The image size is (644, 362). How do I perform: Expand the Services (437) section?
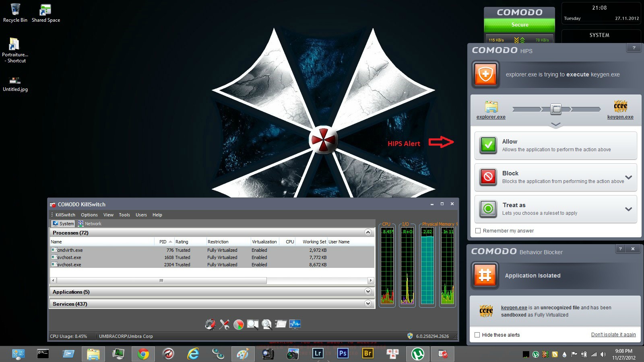point(368,304)
